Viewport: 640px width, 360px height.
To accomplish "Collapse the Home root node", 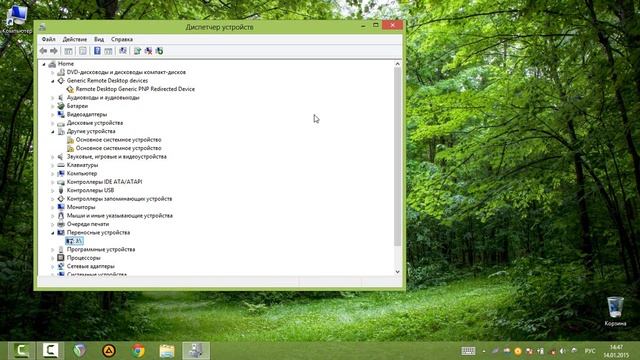I will click(44, 64).
